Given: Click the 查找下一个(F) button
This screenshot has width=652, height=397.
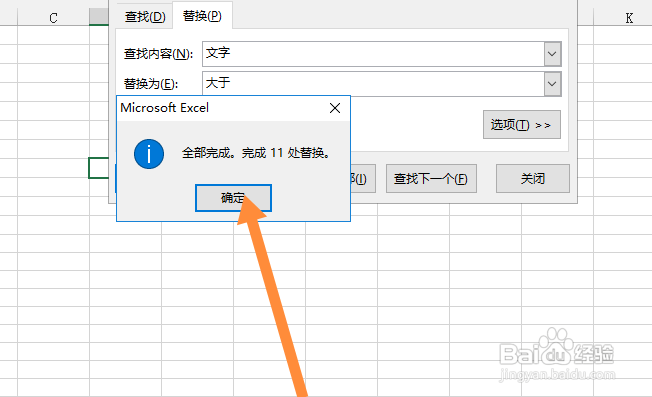Looking at the screenshot, I should coord(431,178).
